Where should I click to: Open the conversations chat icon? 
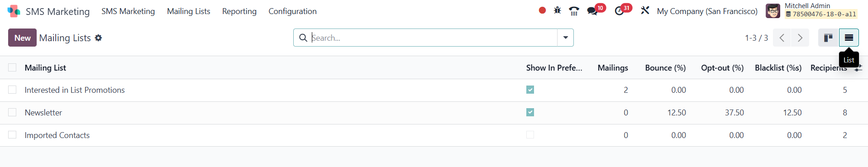(592, 11)
